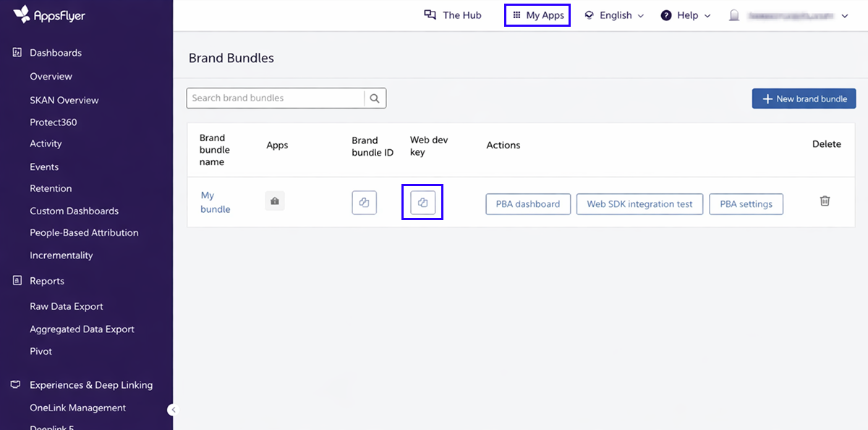The image size is (868, 430).
Task: Collapse the sidebar with arrow handle
Action: coord(172,410)
